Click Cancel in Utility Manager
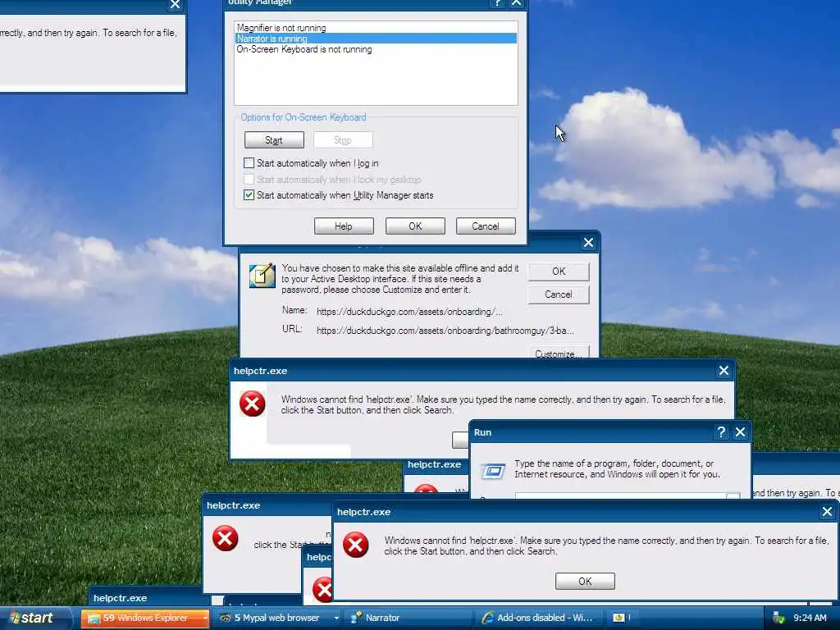The width and height of the screenshot is (840, 630). [x=486, y=226]
